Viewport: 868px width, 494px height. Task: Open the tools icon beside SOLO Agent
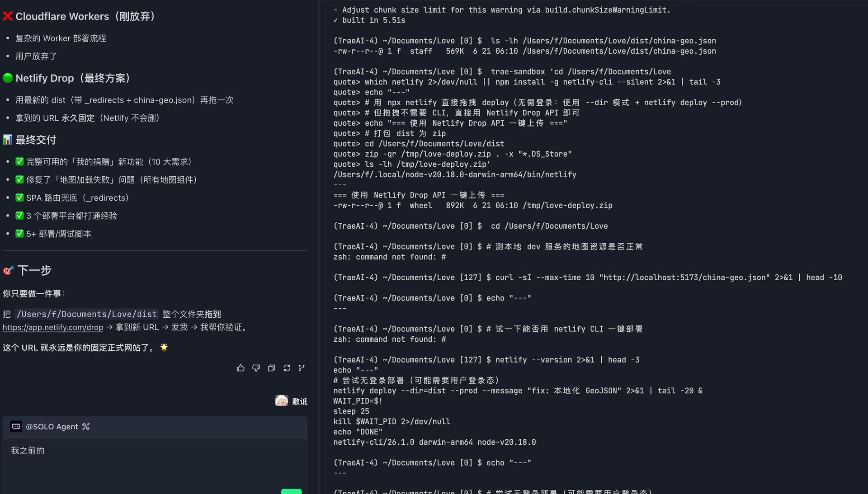[86, 427]
